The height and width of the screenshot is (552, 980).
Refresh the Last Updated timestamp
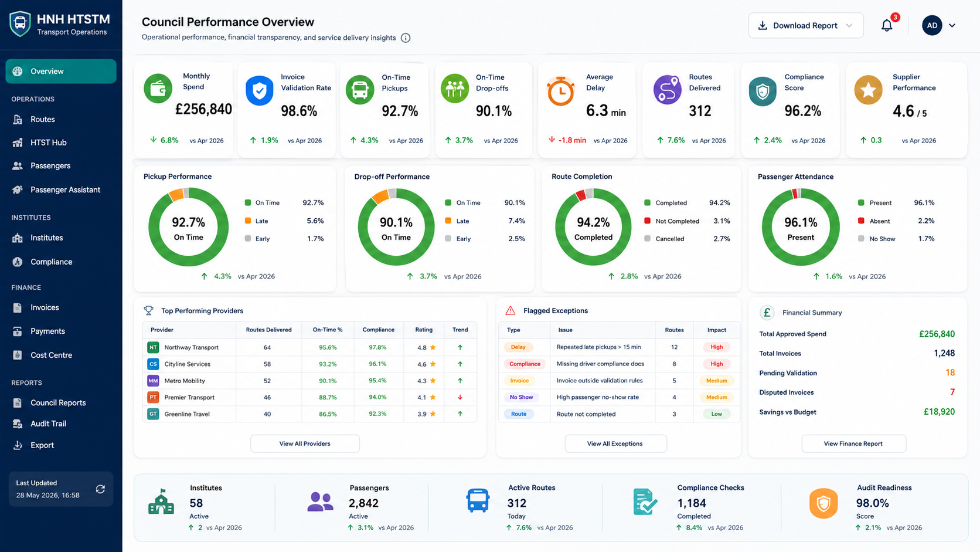click(100, 489)
